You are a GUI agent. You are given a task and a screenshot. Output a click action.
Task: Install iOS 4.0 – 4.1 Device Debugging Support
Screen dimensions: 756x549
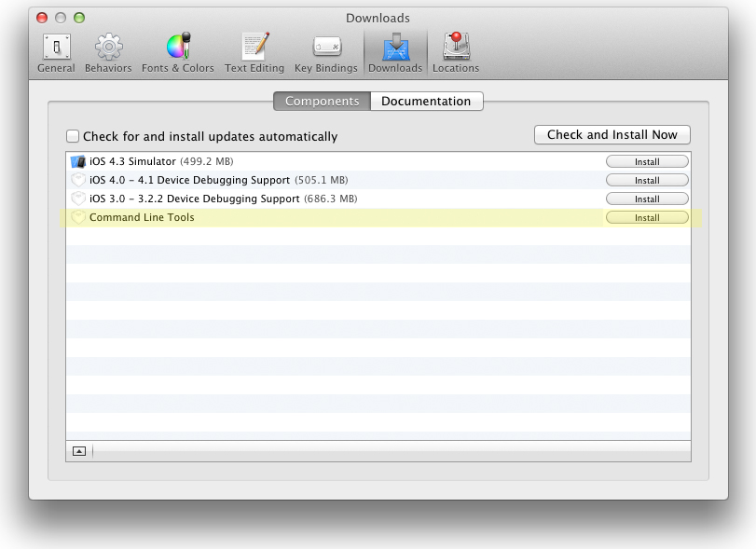[647, 180]
